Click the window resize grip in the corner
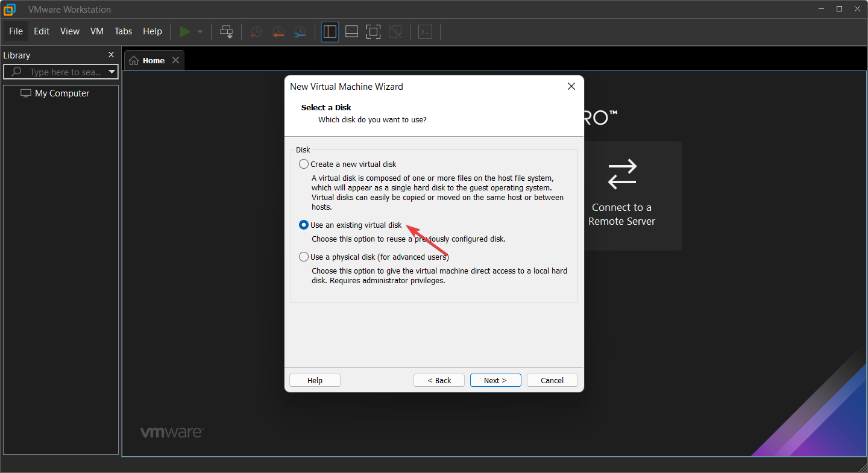 pyautogui.click(x=862, y=467)
